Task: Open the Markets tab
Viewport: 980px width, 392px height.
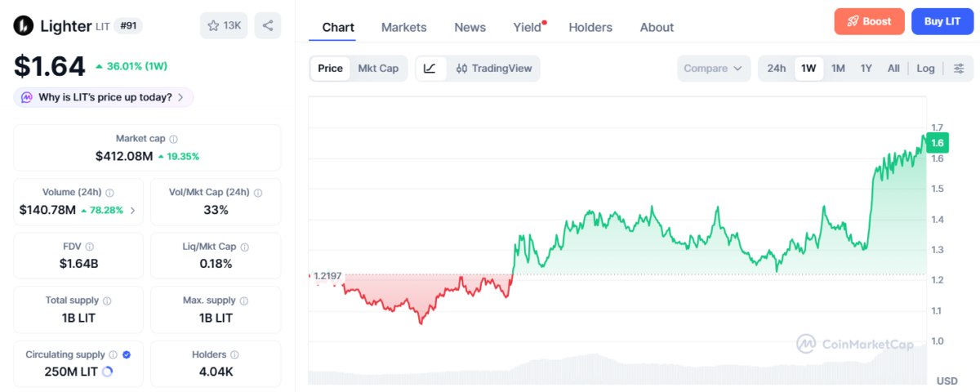Action: pyautogui.click(x=404, y=27)
